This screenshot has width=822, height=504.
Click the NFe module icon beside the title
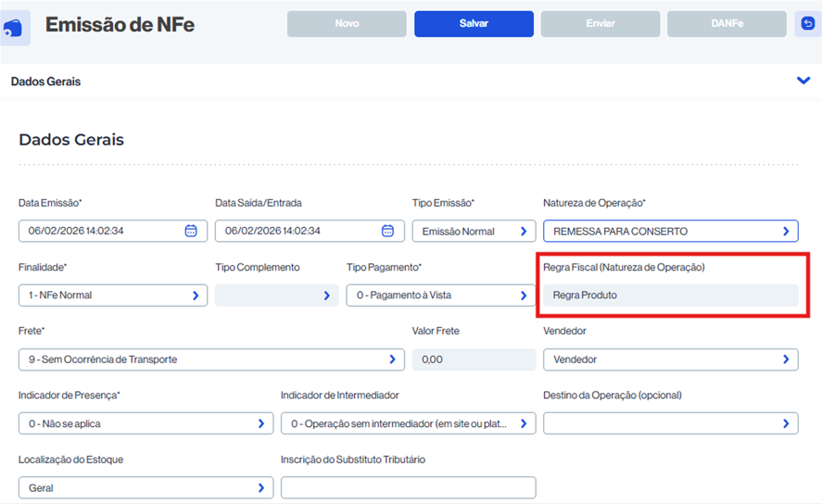click(x=15, y=28)
